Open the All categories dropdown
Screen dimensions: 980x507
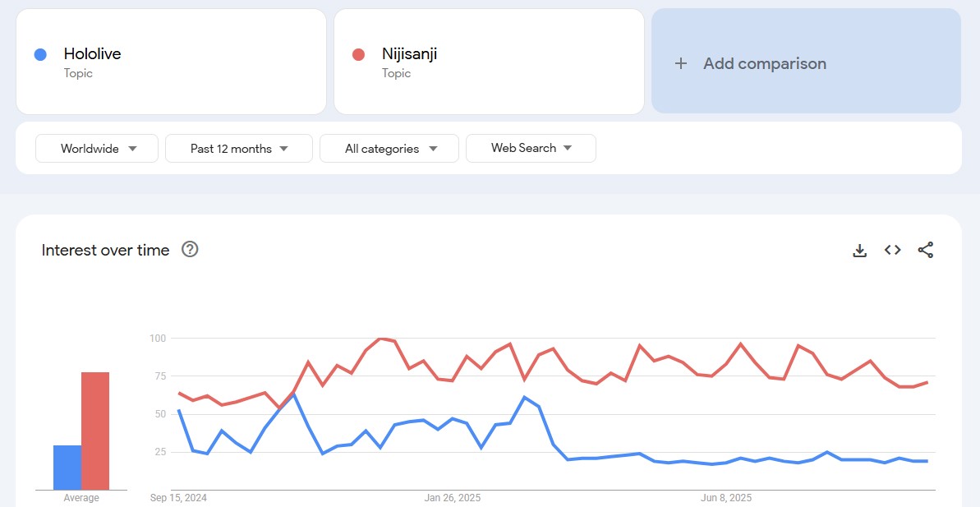point(389,149)
